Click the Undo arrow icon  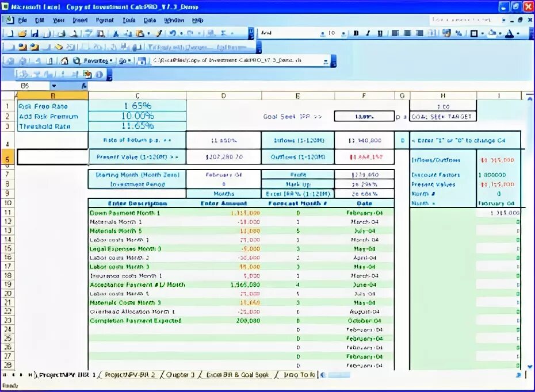click(x=173, y=33)
